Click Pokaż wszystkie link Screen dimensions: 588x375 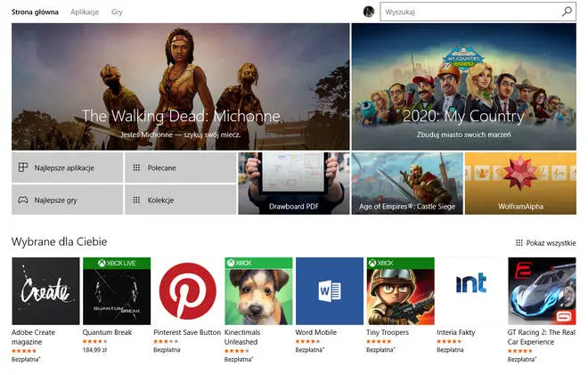pyautogui.click(x=551, y=243)
